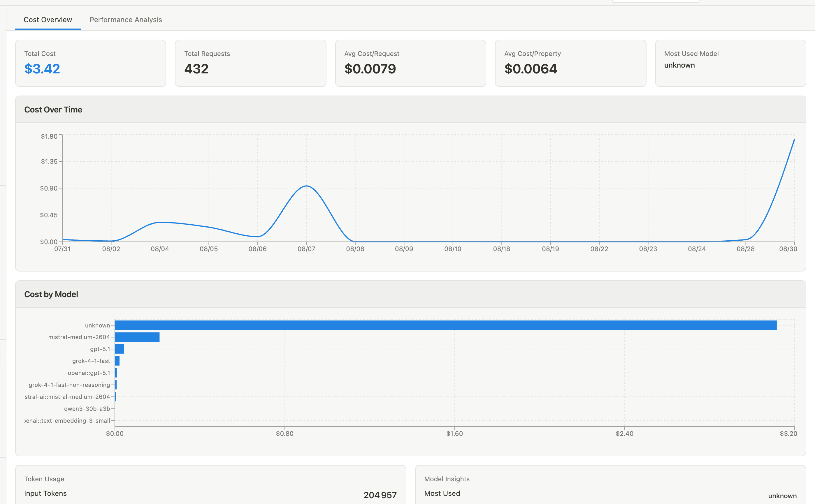Click the Most Used label in Model Insights
Screen dimensions: 815x504
442,493
